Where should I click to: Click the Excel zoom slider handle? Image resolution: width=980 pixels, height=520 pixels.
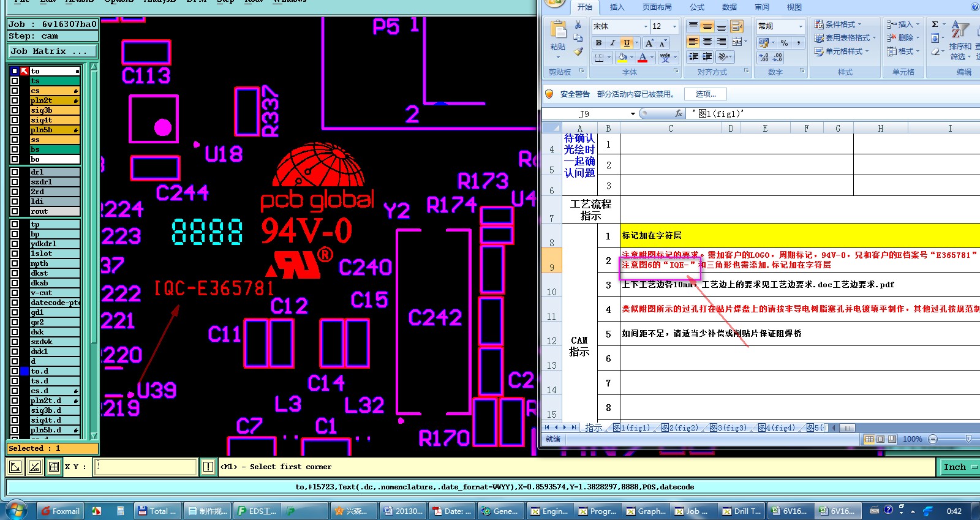[968, 439]
